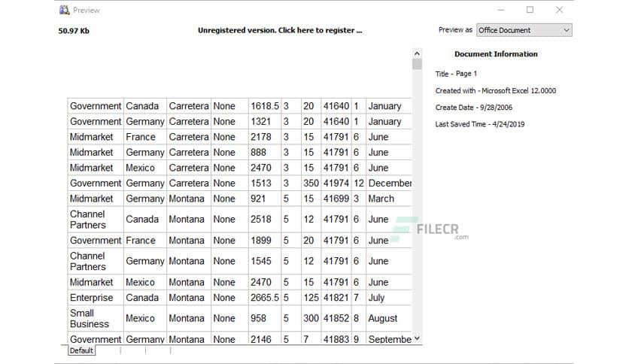Image resolution: width=629 pixels, height=364 pixels.
Task: Click the '1899' cell
Action: click(x=265, y=240)
